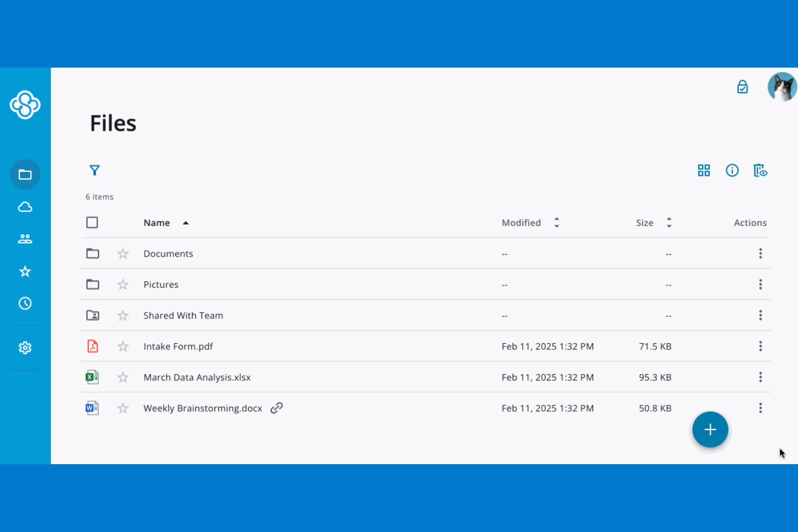Screen dimensions: 798x532
Task: View Starred items via sidebar star icon
Action: [x=25, y=271]
